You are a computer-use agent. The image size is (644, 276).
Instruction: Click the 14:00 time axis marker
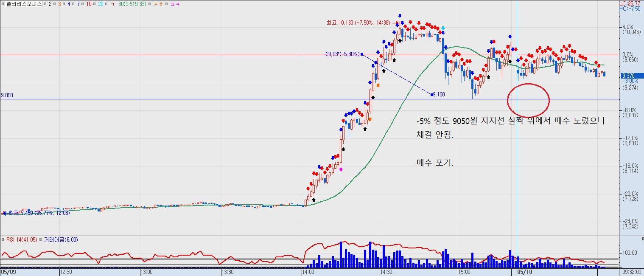coord(308,271)
